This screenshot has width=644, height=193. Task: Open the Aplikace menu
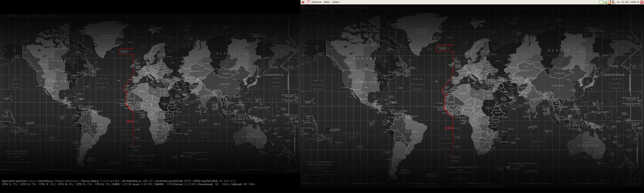tap(316, 2)
